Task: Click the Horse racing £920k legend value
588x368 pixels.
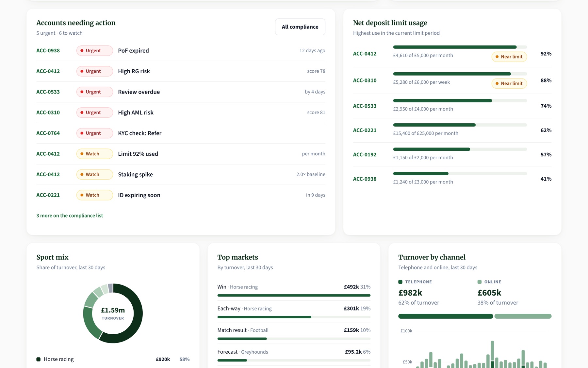Action: click(x=163, y=359)
